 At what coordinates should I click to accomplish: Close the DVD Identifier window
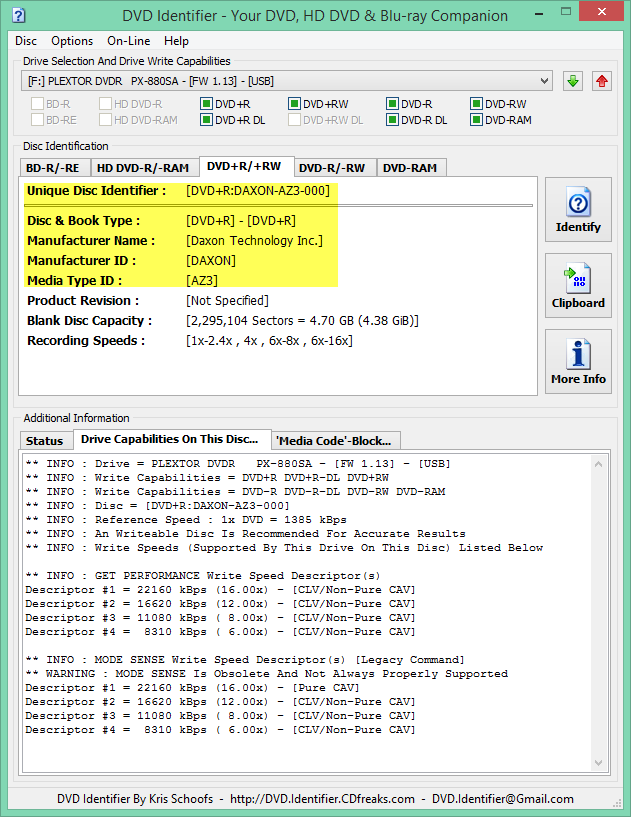pos(602,11)
